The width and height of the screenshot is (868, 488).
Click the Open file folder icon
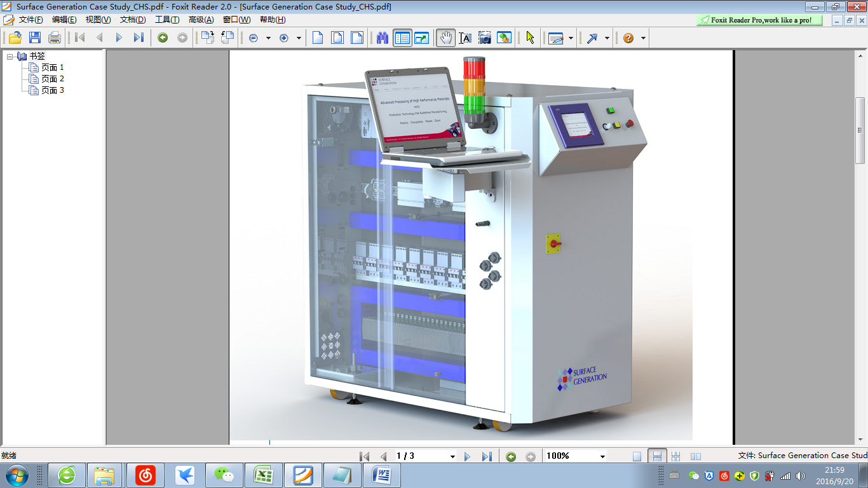click(x=15, y=38)
